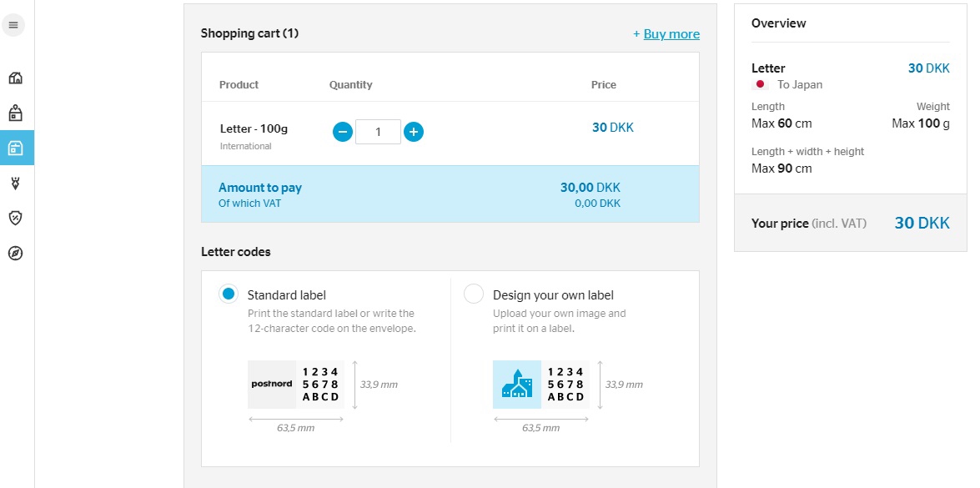
Task: Focus the quantity input field
Action: click(378, 132)
